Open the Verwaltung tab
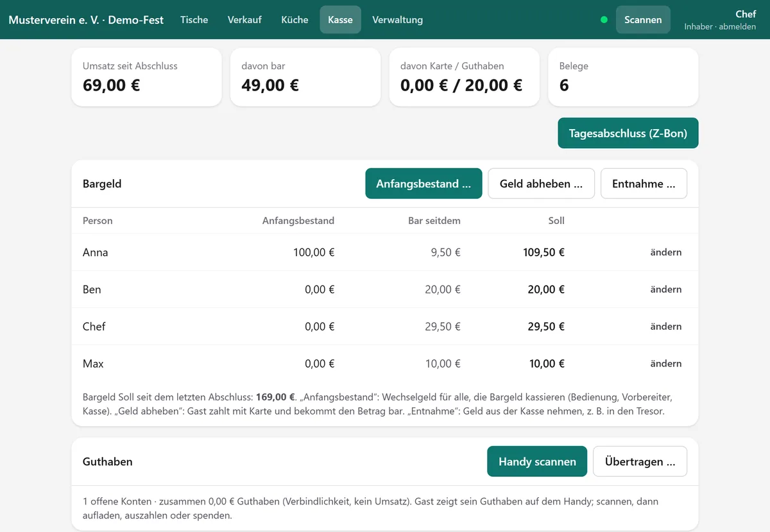Viewport: 770px width, 532px height. 397,19
